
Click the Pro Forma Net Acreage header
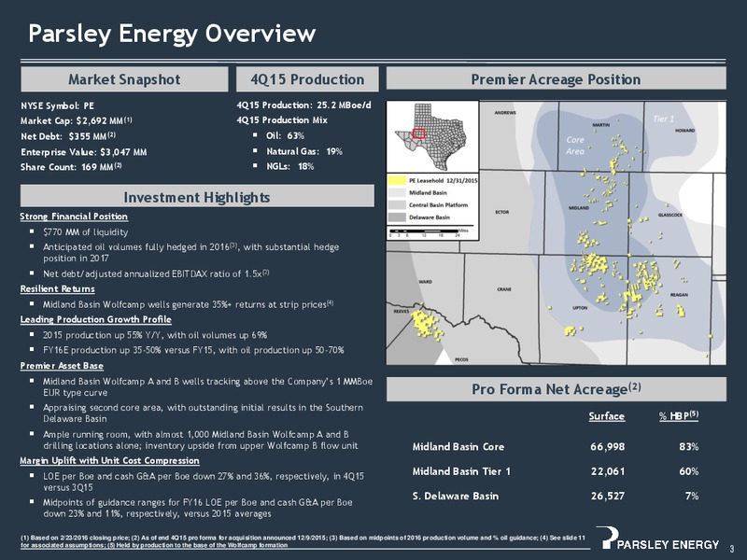coord(556,389)
